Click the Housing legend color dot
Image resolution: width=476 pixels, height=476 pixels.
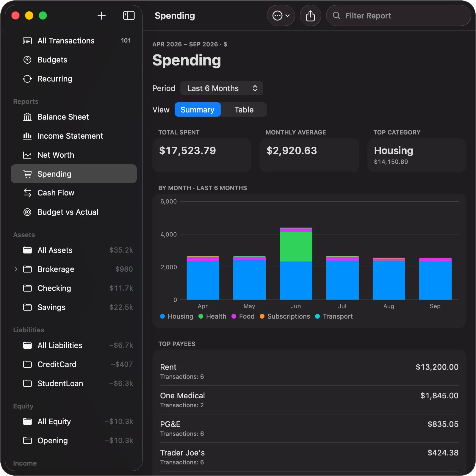point(162,316)
